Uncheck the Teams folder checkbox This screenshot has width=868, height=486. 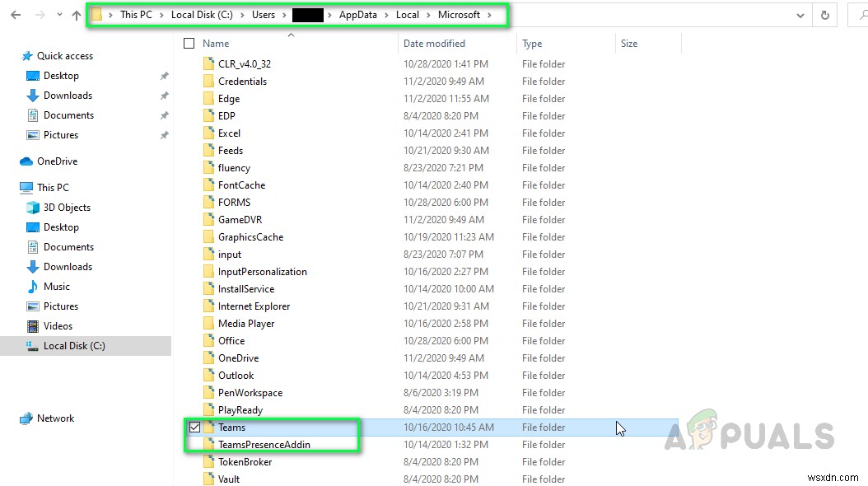point(195,428)
